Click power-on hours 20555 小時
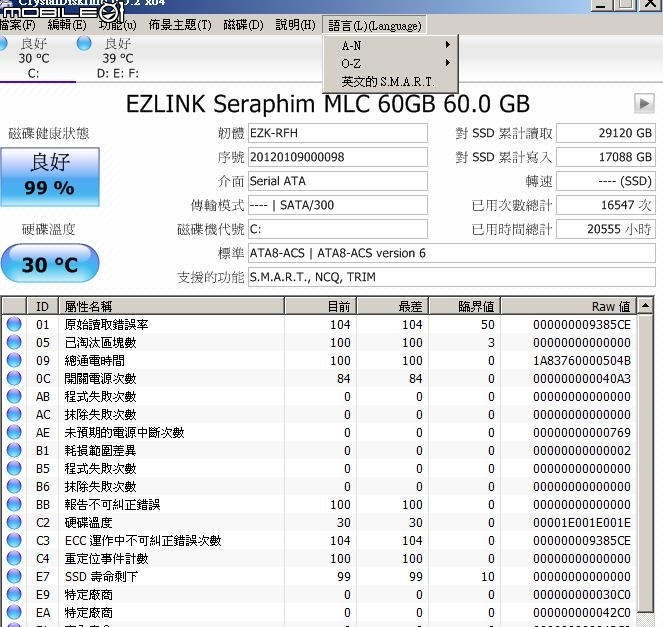 pos(606,229)
